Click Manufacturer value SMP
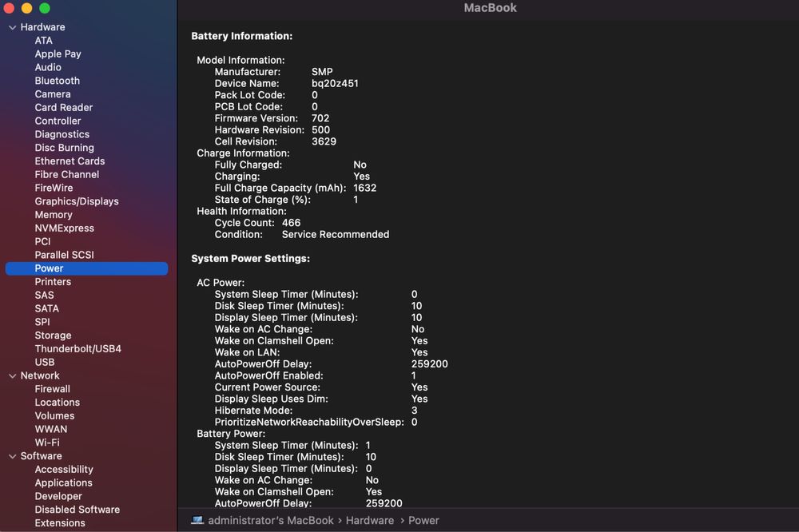This screenshot has width=799, height=532. click(x=322, y=72)
